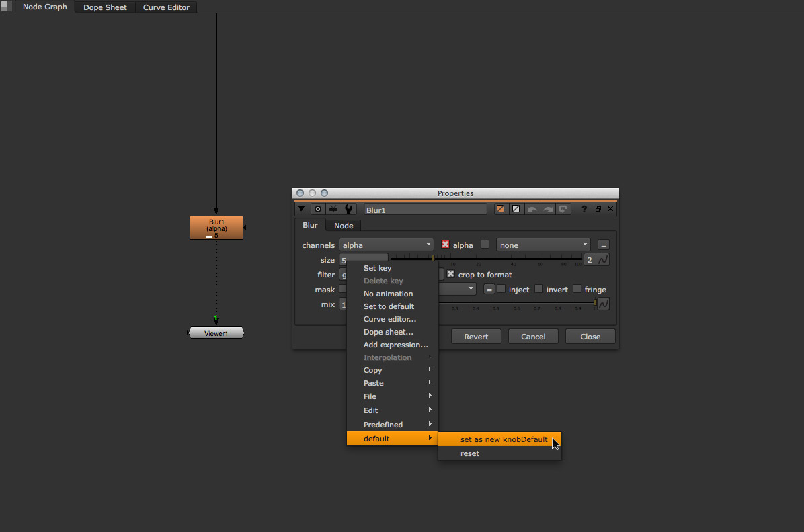Click the wrench icon beside Blur1 name
This screenshot has width=804, height=532.
(348, 209)
